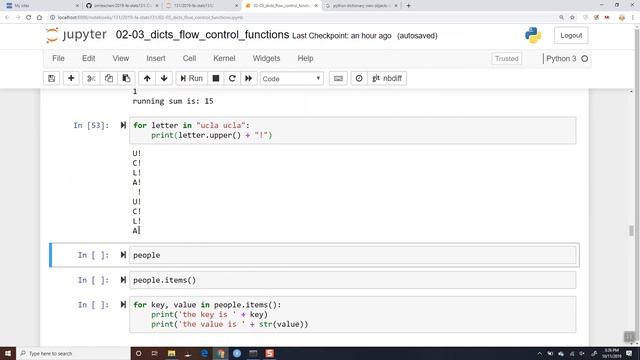Viewport: 640px width, 360px height.
Task: Go to the browser home page icon
Action: point(39,18)
